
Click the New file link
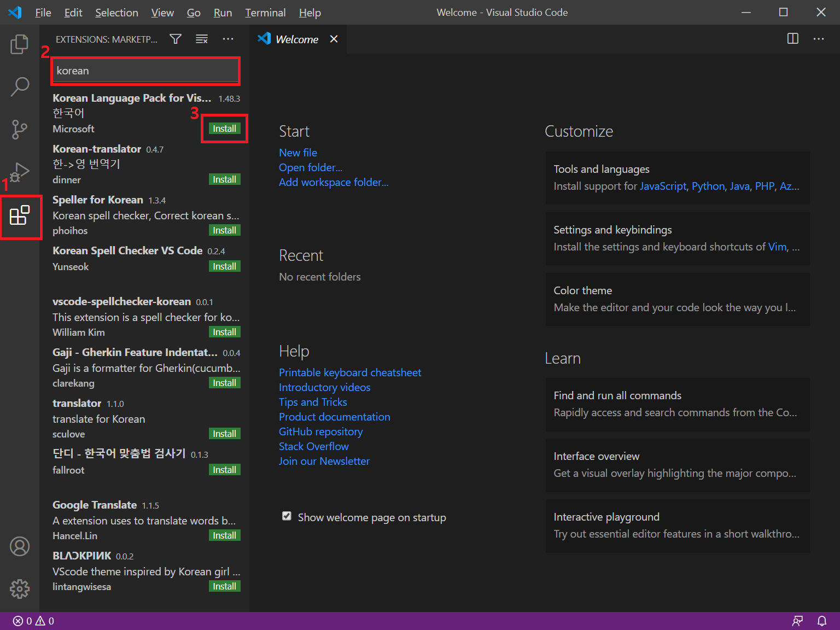[298, 153]
